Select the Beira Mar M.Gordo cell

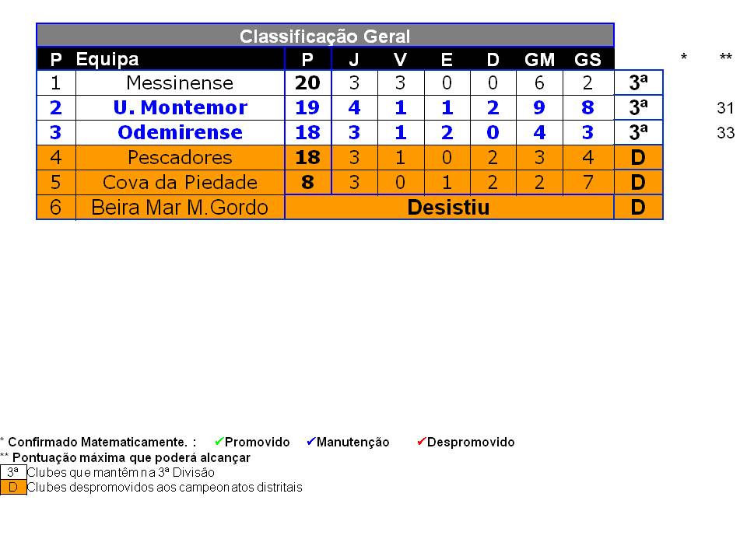pyautogui.click(x=180, y=208)
